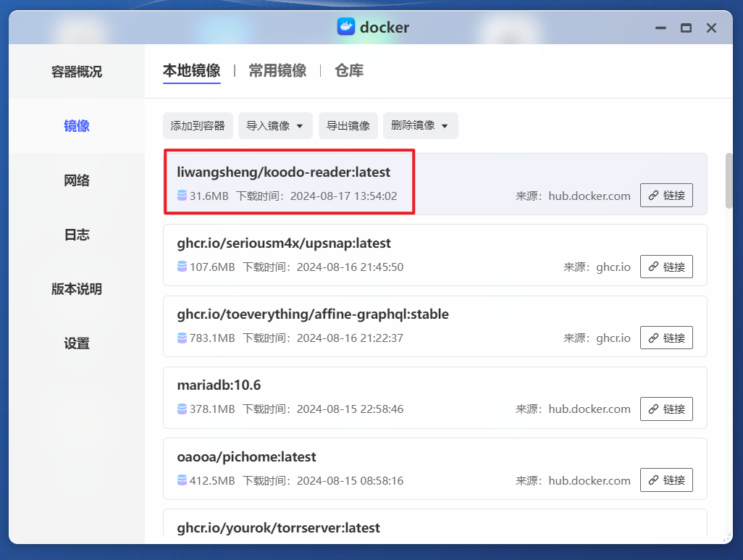743x560 pixels.
Task: Click the size icon beside 378.1MB
Action: pyautogui.click(x=182, y=409)
